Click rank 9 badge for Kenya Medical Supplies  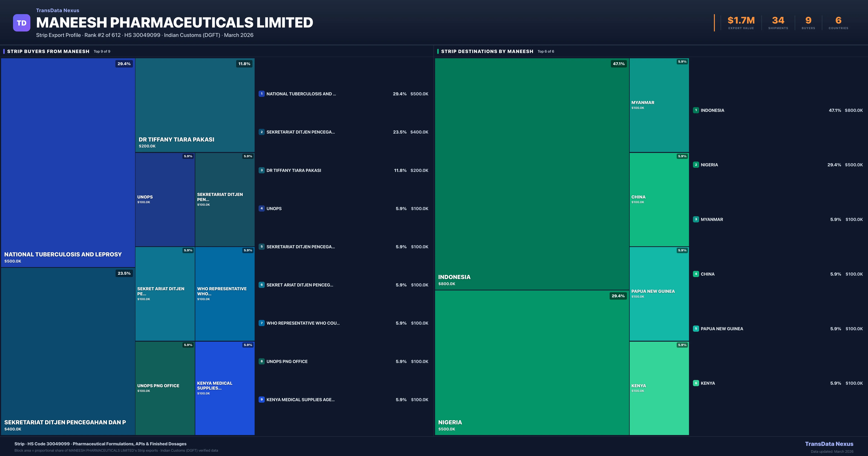point(261,400)
